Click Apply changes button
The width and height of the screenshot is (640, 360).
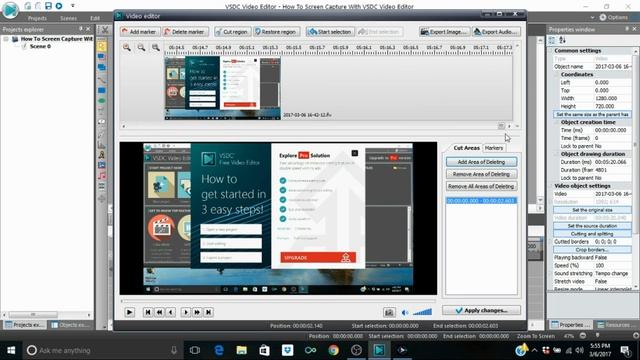[481, 310]
